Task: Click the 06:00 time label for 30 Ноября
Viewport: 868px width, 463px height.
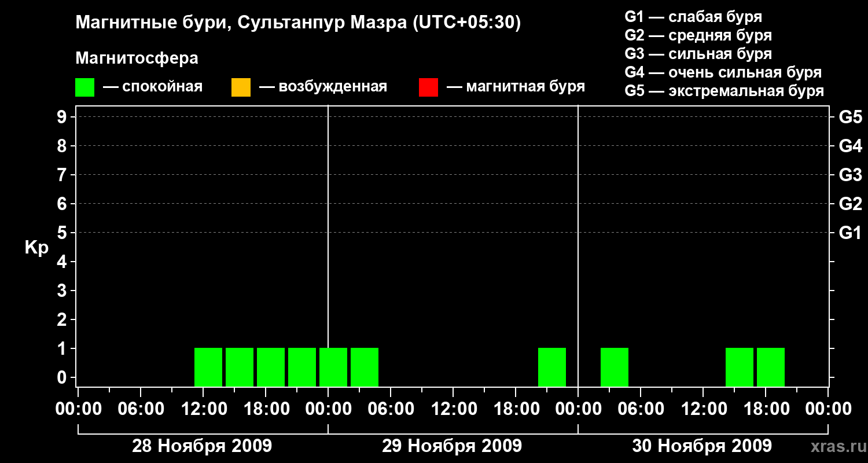Action: click(x=641, y=409)
